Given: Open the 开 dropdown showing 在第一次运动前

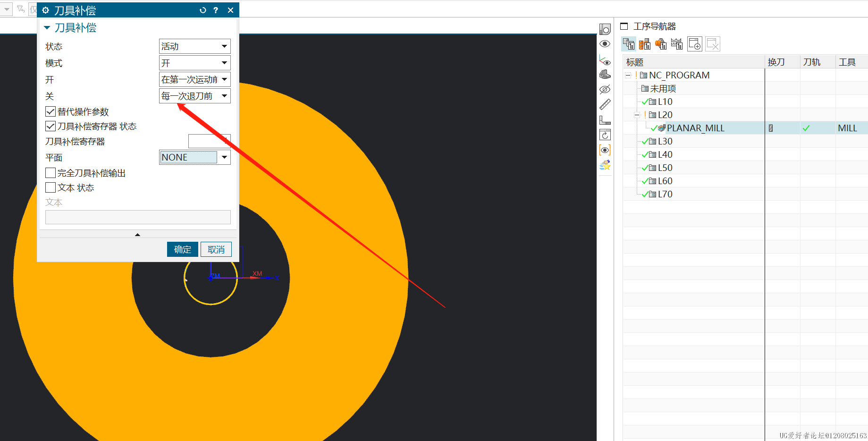Looking at the screenshot, I should click(194, 79).
